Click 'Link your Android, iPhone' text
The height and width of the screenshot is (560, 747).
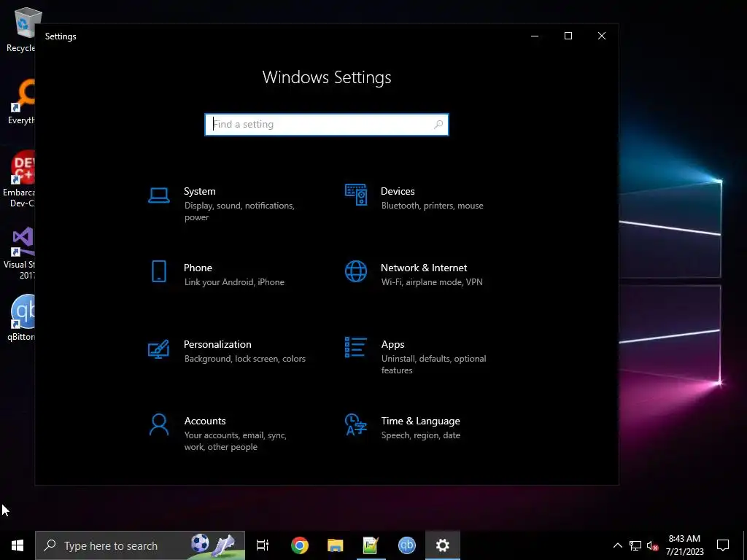click(234, 282)
